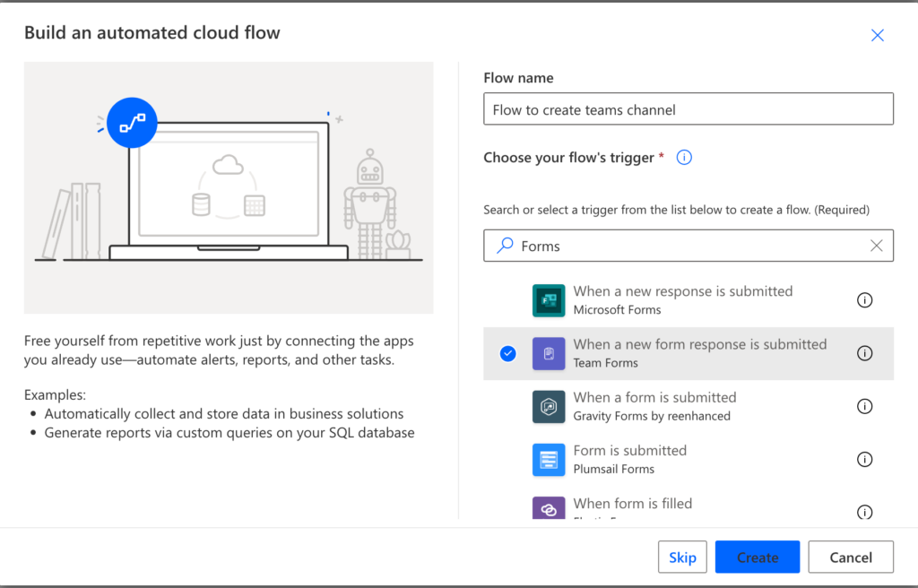Show info for Microsoft Forms trigger
The height and width of the screenshot is (588, 918).
coord(865,300)
